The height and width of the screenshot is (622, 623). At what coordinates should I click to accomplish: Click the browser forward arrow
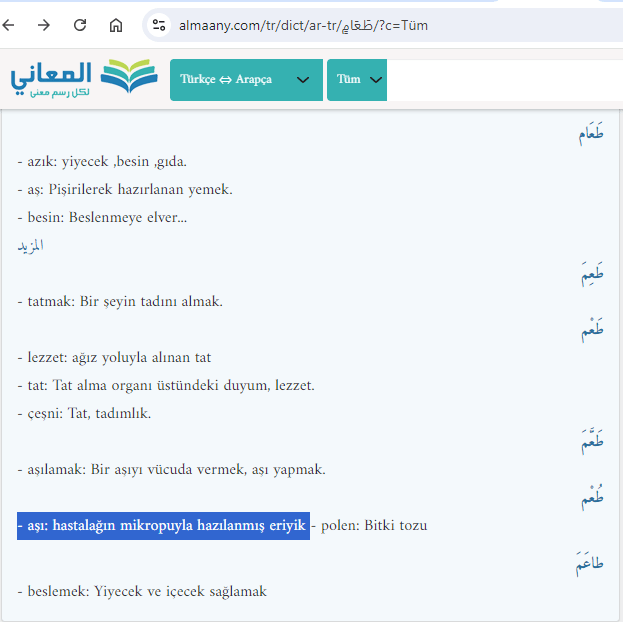tap(44, 25)
